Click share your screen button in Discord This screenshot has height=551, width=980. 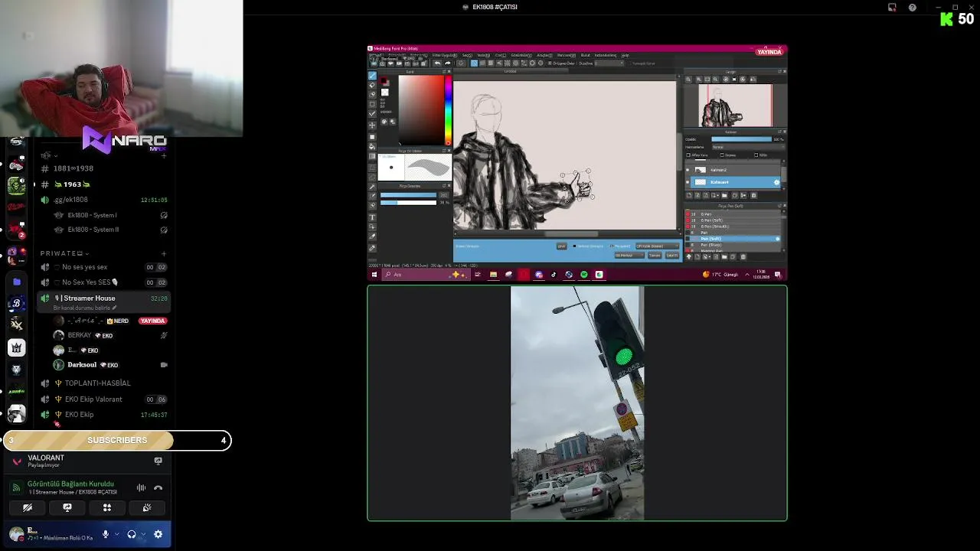pos(67,507)
